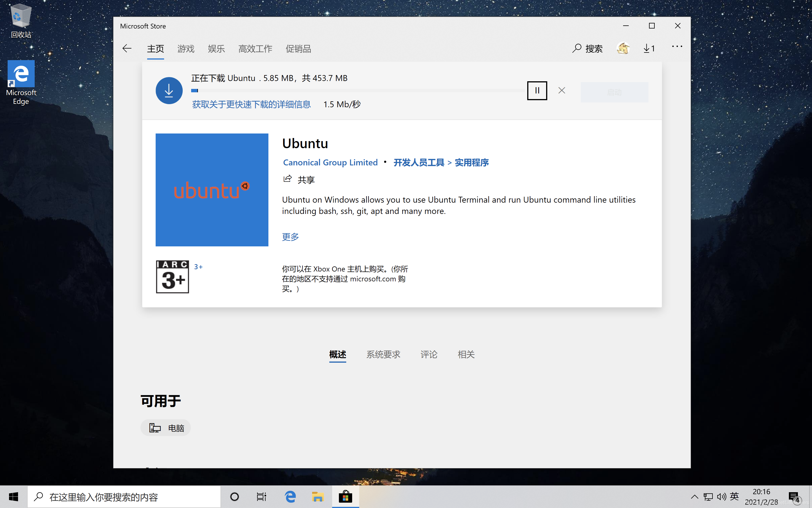Image resolution: width=812 pixels, height=508 pixels.
Task: Open the downloads queue indicator
Action: 649,48
